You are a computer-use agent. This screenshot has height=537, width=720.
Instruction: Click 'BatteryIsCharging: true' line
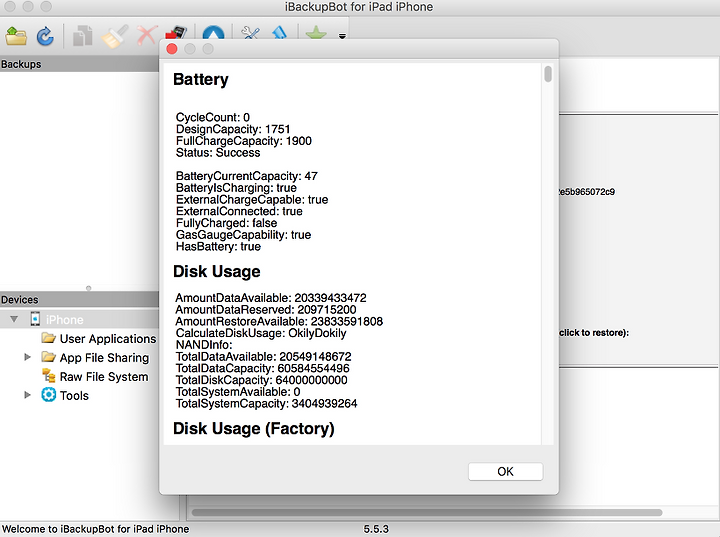pyautogui.click(x=236, y=188)
